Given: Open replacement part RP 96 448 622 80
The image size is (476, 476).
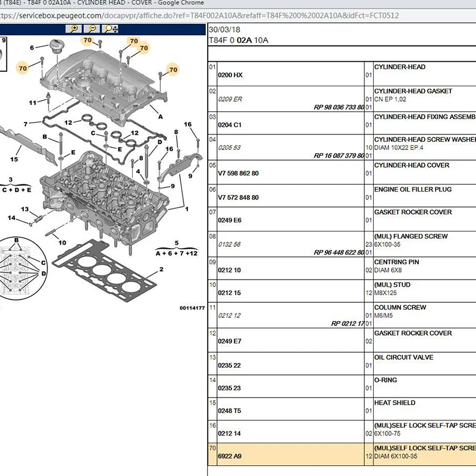Looking at the screenshot, I should (x=339, y=252).
